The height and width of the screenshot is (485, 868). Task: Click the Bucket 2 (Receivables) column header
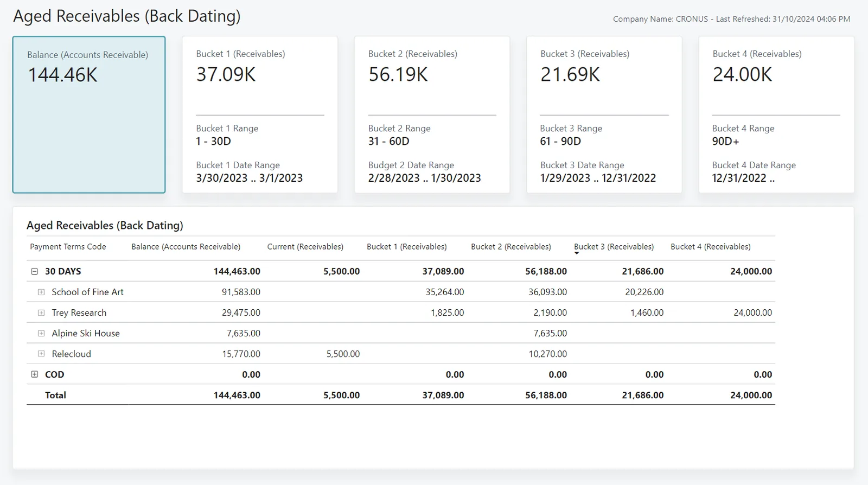pyautogui.click(x=511, y=247)
